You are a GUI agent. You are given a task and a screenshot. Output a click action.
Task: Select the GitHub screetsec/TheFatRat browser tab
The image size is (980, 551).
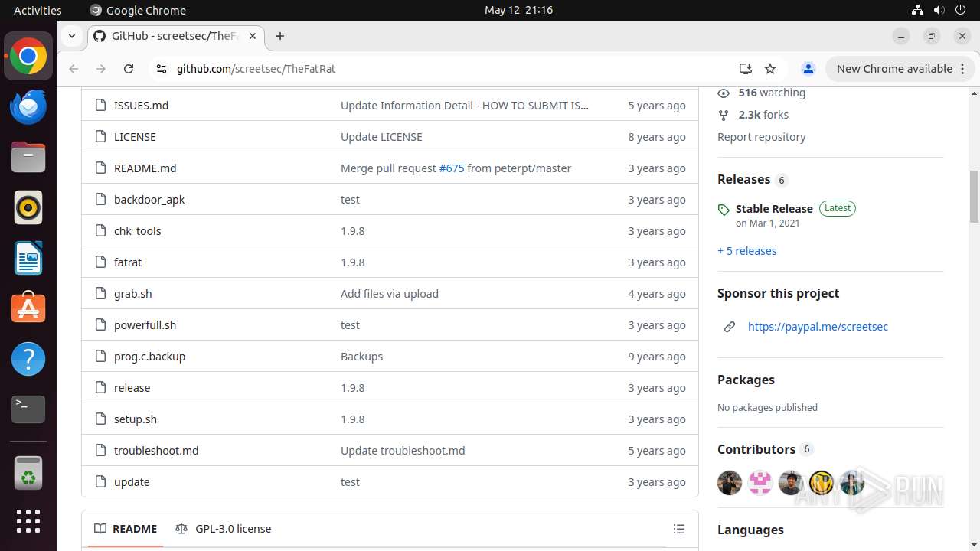[176, 36]
